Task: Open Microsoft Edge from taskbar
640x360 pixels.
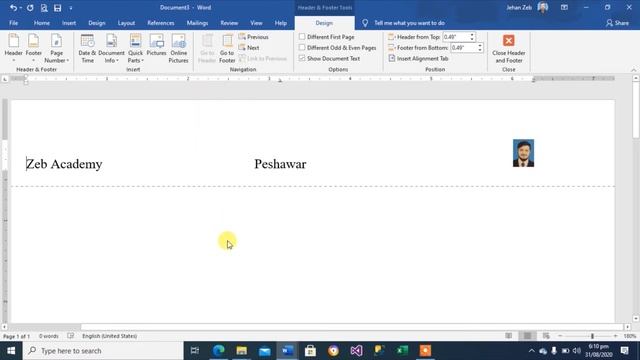Action: click(x=218, y=351)
